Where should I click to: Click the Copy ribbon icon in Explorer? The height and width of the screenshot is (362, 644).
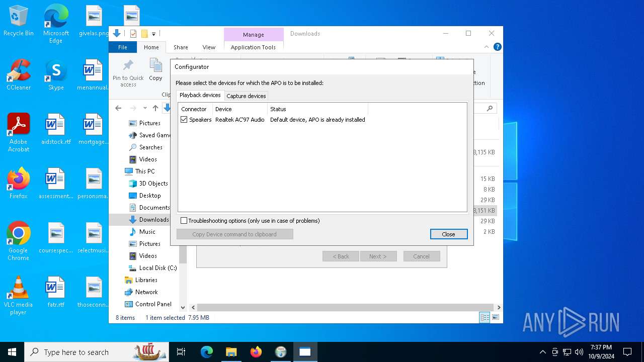tap(155, 69)
